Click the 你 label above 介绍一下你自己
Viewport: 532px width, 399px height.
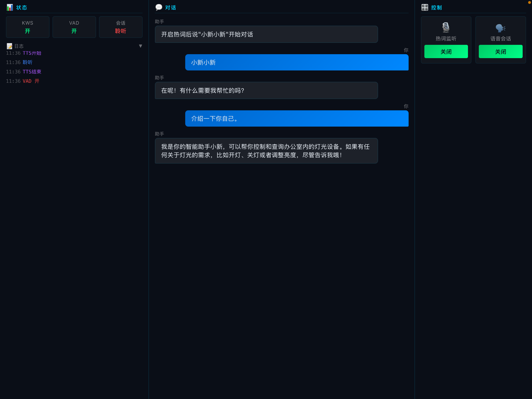point(406,106)
